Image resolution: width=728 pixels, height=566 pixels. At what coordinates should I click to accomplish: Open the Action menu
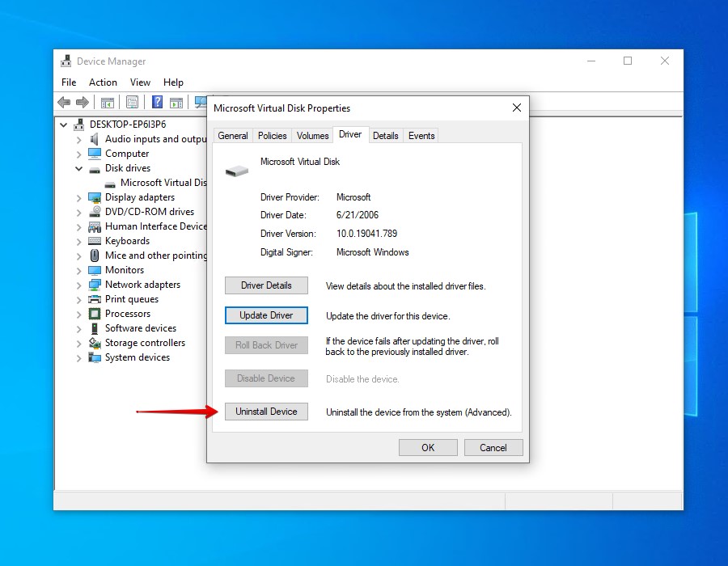pyautogui.click(x=103, y=82)
